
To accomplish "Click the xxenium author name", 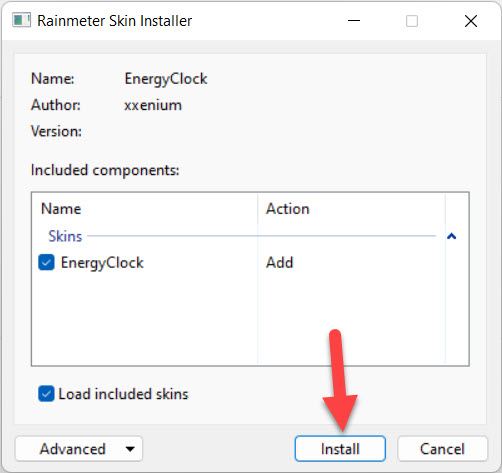I will 153,105.
